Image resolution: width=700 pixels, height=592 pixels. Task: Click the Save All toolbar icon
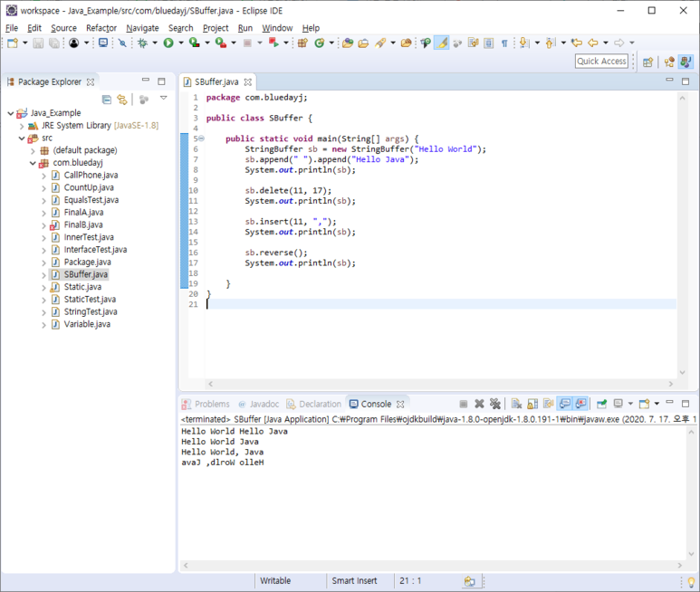tap(54, 43)
